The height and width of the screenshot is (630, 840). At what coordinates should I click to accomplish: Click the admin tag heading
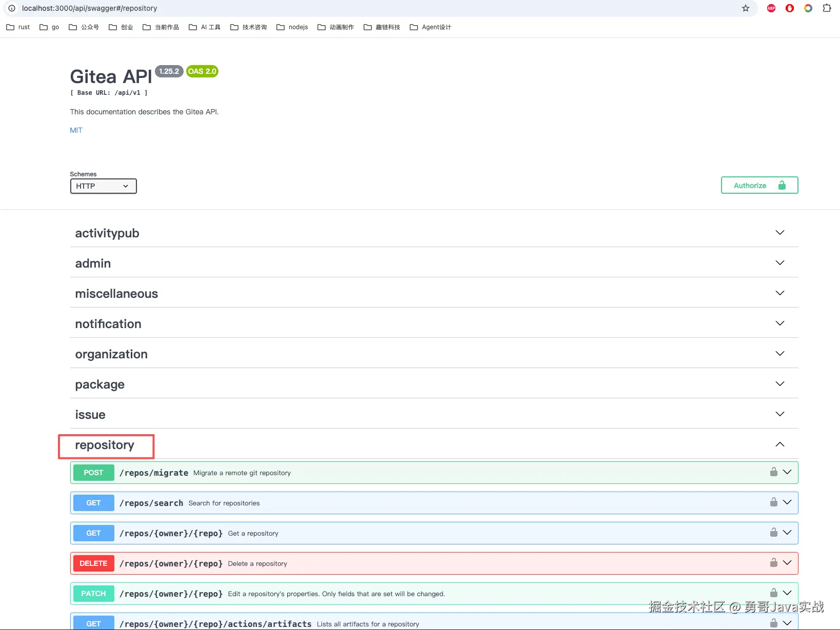coord(93,263)
